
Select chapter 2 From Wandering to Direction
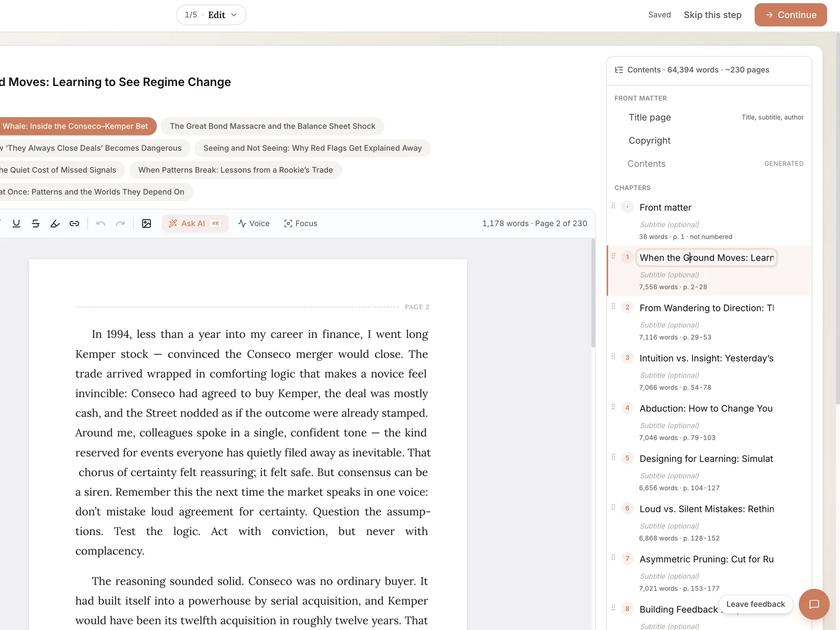point(707,308)
